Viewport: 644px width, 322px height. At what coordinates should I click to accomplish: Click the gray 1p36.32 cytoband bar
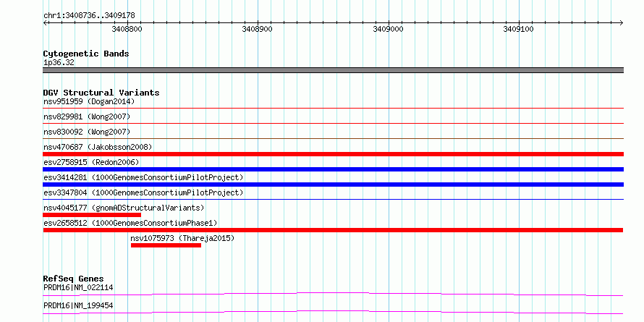point(334,69)
